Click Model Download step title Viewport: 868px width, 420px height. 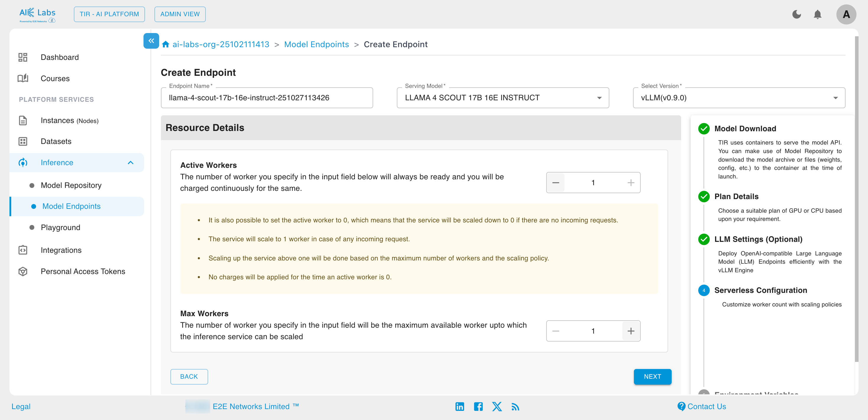tap(745, 129)
